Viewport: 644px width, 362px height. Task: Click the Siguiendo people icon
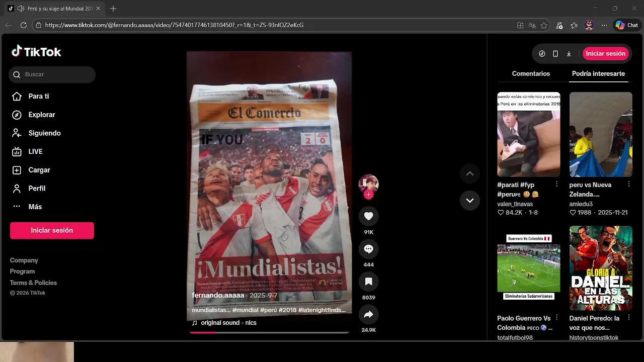pos(17,133)
